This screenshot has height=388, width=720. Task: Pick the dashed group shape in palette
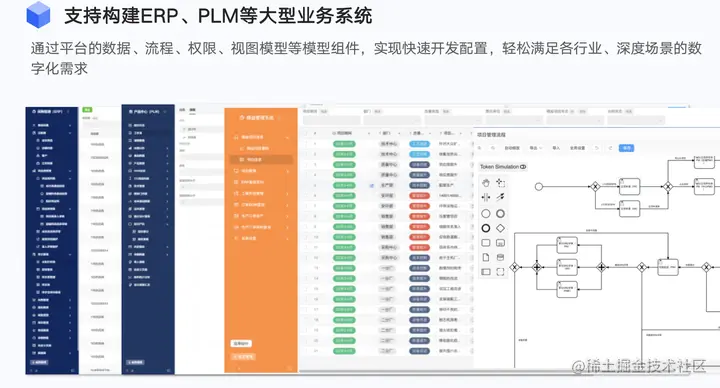[501, 272]
